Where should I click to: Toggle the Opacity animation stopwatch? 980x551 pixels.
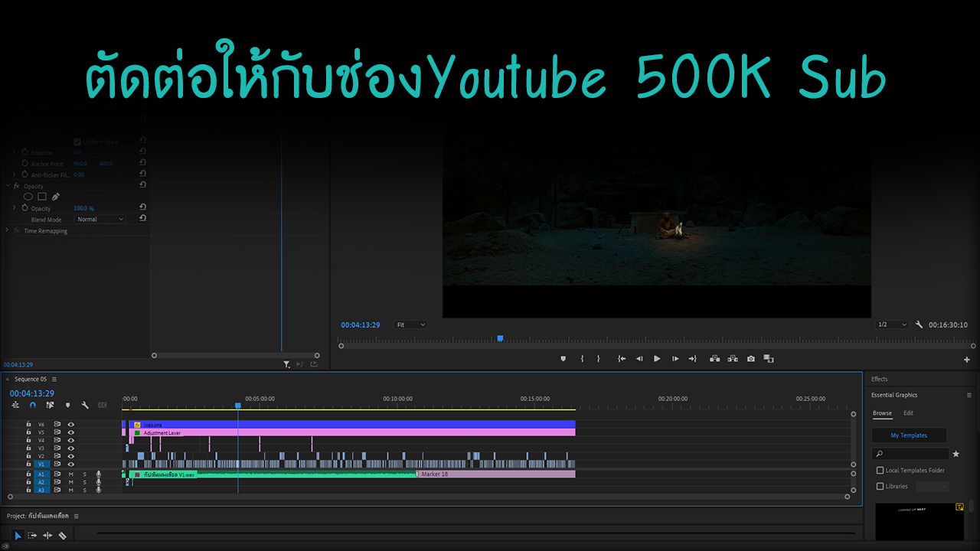(24, 208)
